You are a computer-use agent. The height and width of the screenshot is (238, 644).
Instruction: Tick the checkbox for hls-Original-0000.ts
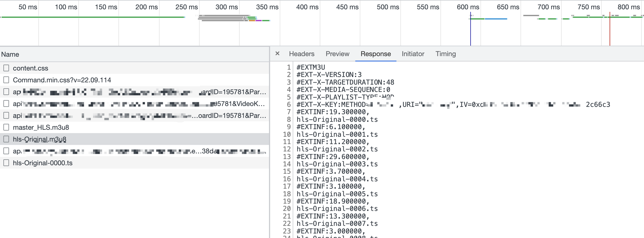pos(6,163)
